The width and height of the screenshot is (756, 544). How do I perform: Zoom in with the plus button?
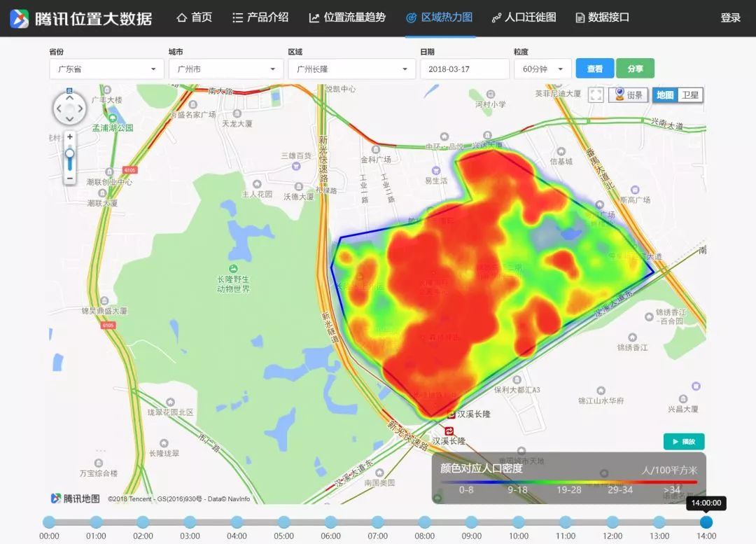70,137
